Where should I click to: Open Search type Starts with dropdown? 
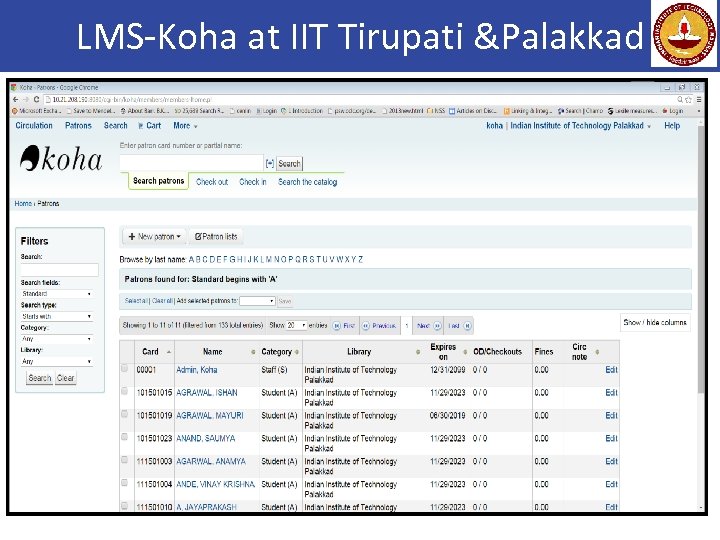pos(56,316)
